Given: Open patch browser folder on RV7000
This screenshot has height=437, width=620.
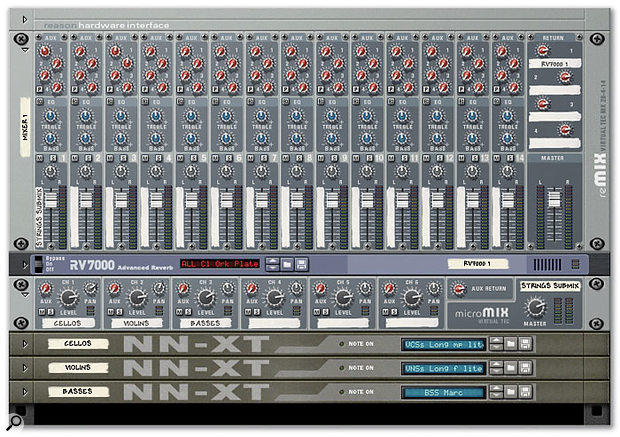Looking at the screenshot, I should click(287, 264).
